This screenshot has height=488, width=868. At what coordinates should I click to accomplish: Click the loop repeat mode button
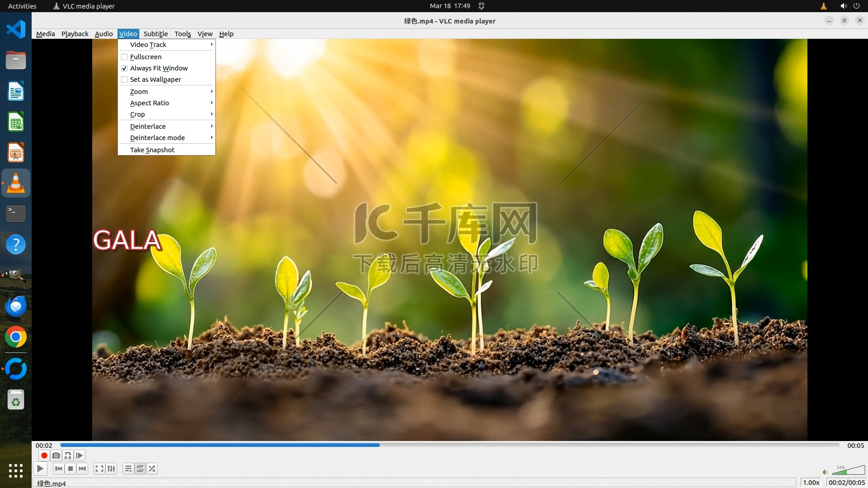click(140, 469)
